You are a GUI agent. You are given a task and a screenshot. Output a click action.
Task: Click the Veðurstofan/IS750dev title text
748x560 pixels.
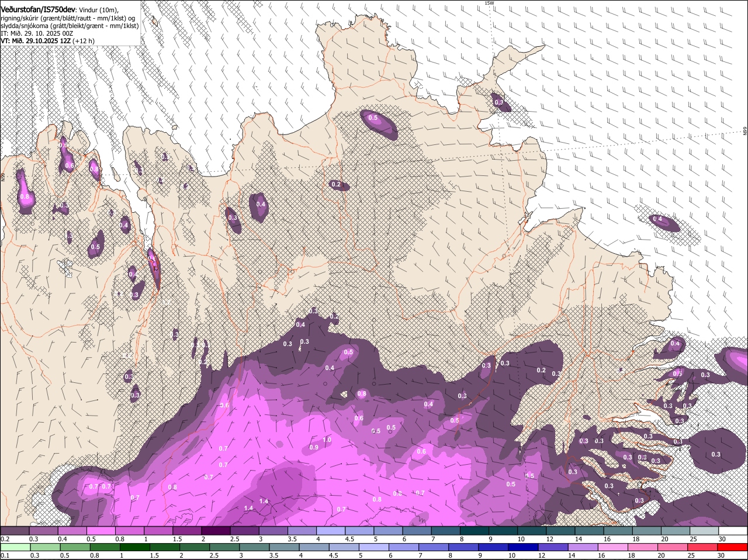pos(38,10)
